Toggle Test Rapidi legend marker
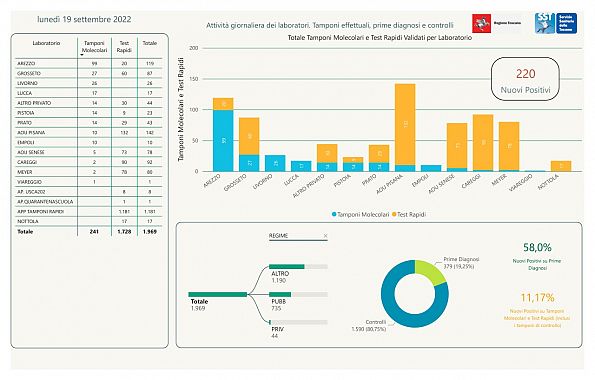 (394, 214)
